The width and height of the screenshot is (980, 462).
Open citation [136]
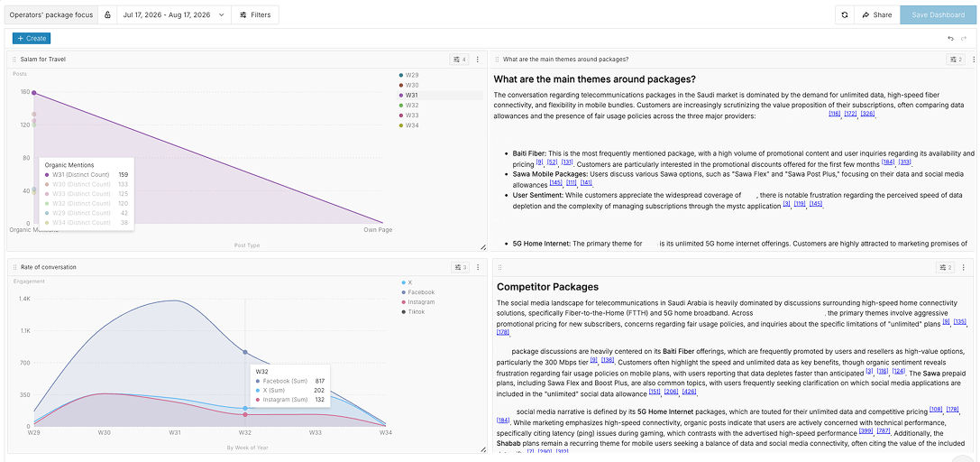point(608,360)
